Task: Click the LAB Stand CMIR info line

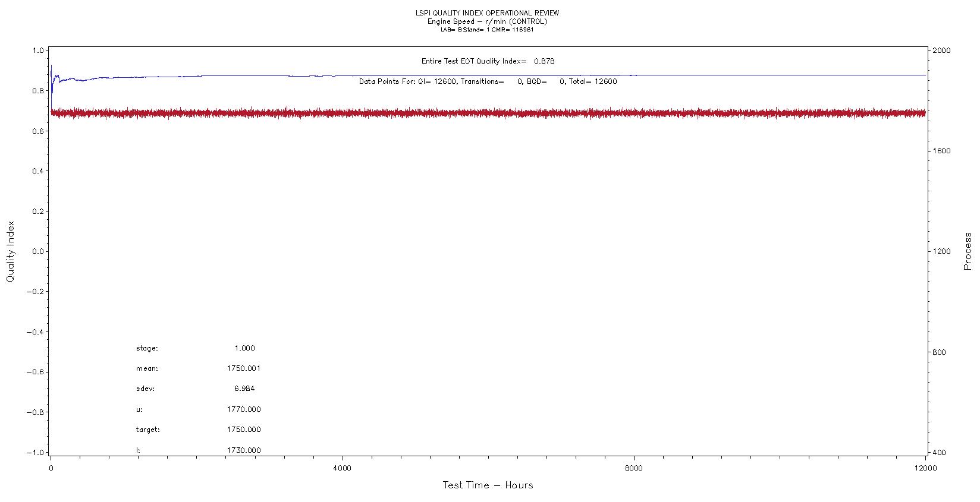Action: click(x=487, y=30)
